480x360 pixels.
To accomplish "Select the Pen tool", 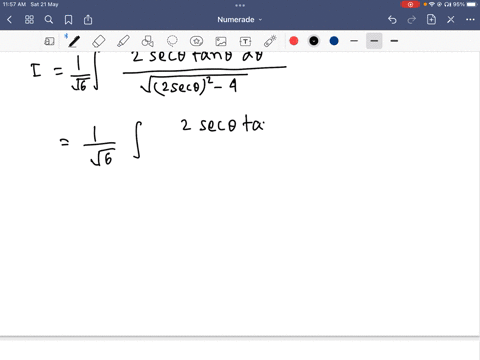I will pyautogui.click(x=74, y=41).
